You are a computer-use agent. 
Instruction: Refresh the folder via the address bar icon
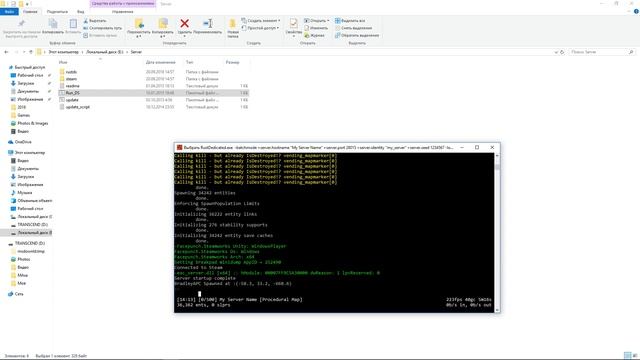(x=562, y=52)
